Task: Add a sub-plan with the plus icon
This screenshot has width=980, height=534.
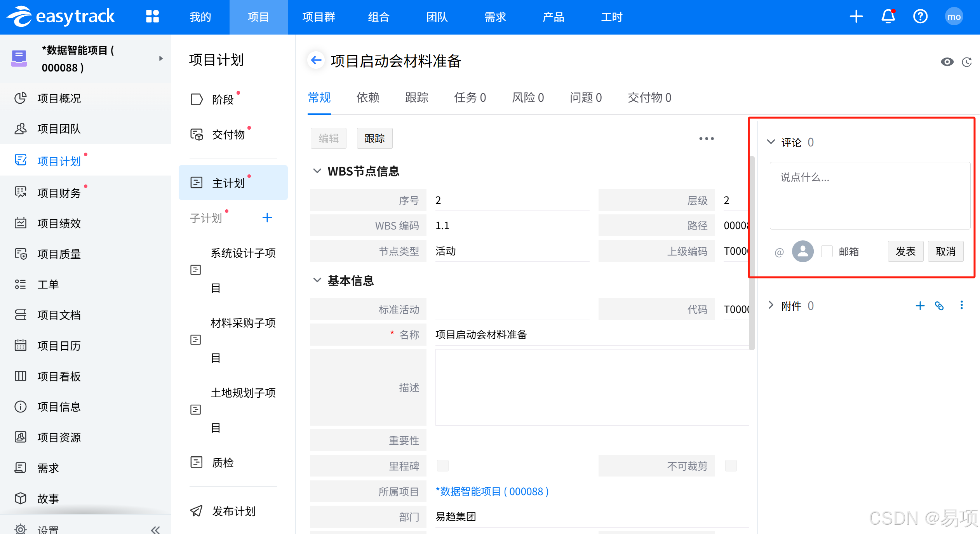Action: (x=267, y=217)
